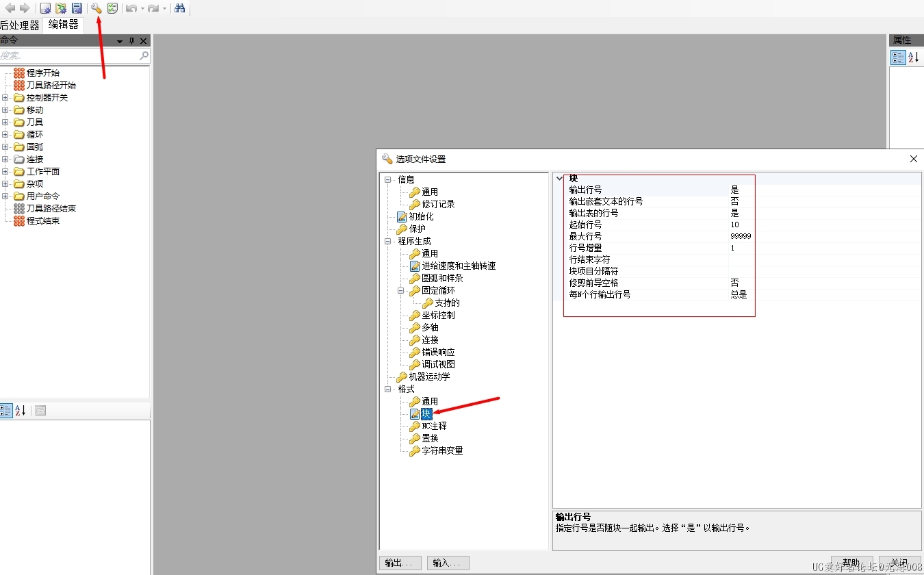
Task: Switch to the 后处理器 tab
Action: (x=20, y=25)
